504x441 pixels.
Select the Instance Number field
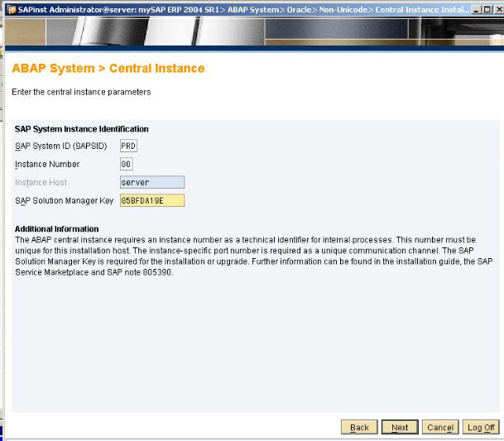(x=127, y=165)
